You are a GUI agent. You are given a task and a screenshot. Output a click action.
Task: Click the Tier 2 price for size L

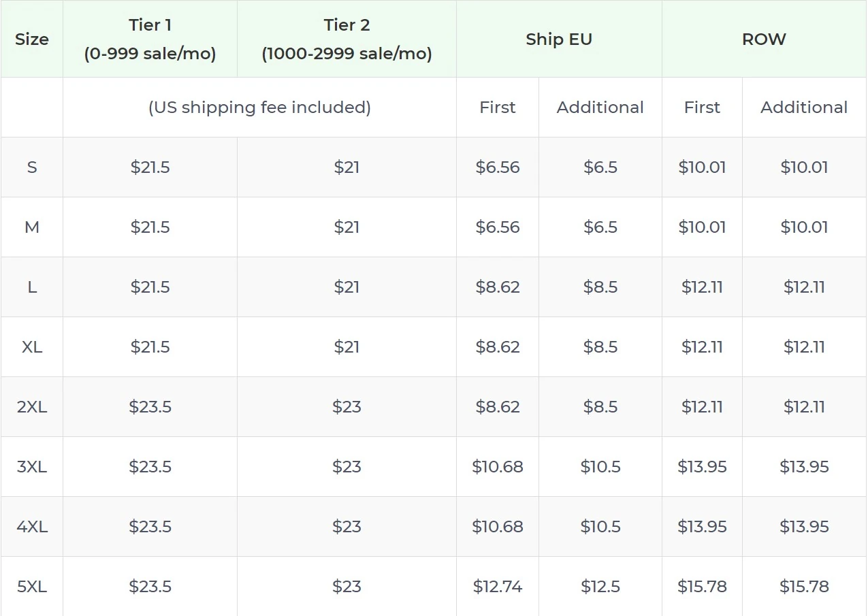[347, 287]
